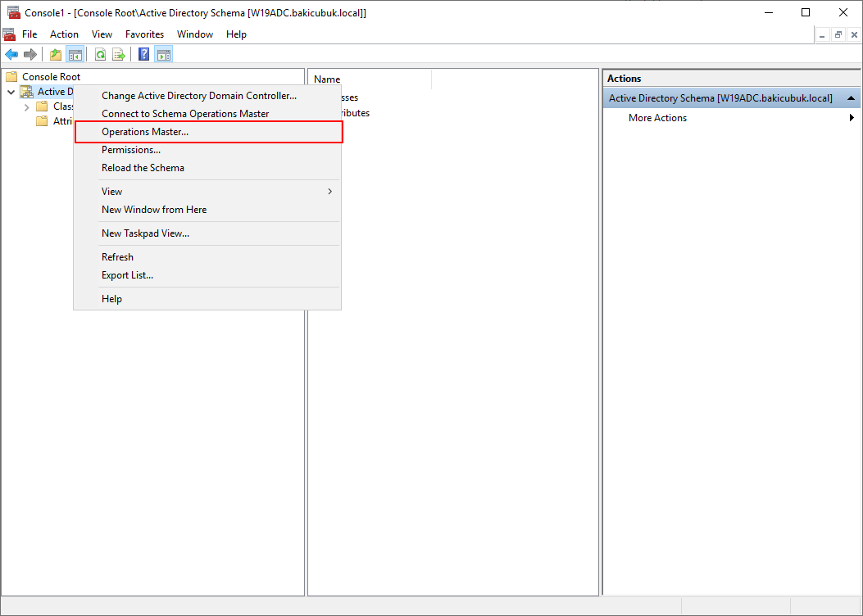Click Help at bottom of context menu
This screenshot has width=863, height=616.
[x=207, y=299]
